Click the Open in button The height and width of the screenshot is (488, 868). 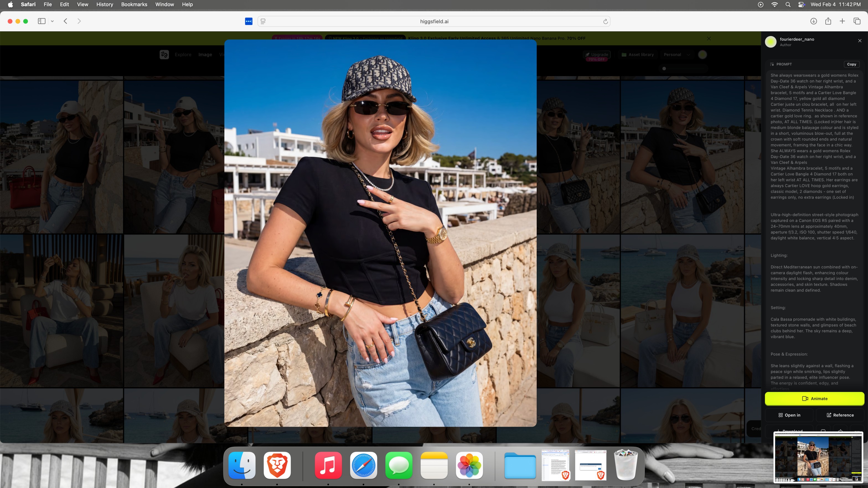(x=789, y=415)
